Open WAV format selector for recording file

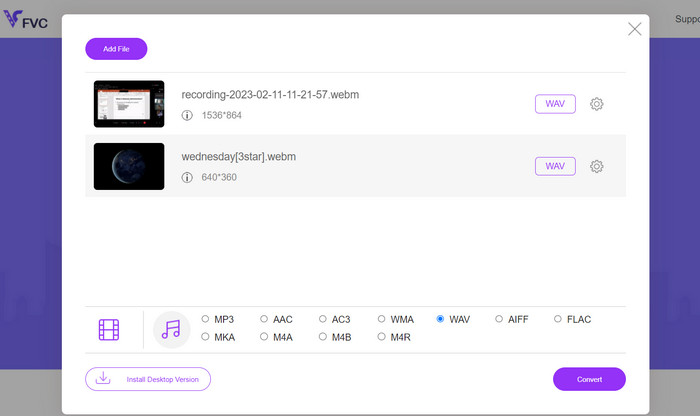click(555, 104)
